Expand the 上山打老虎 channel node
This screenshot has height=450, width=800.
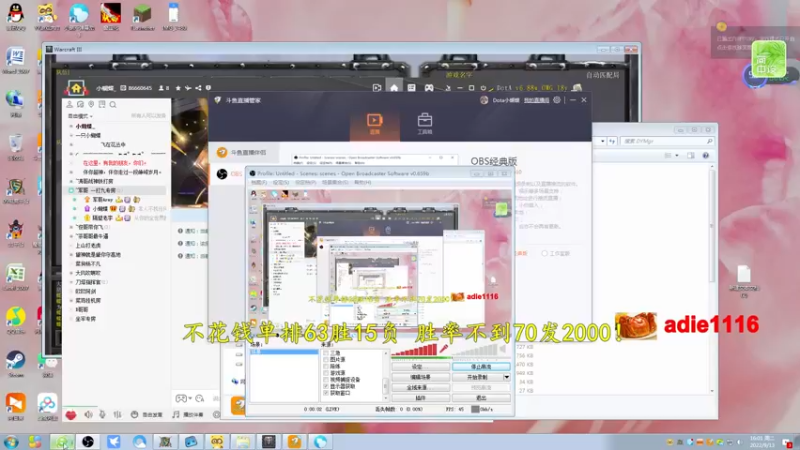[71, 245]
